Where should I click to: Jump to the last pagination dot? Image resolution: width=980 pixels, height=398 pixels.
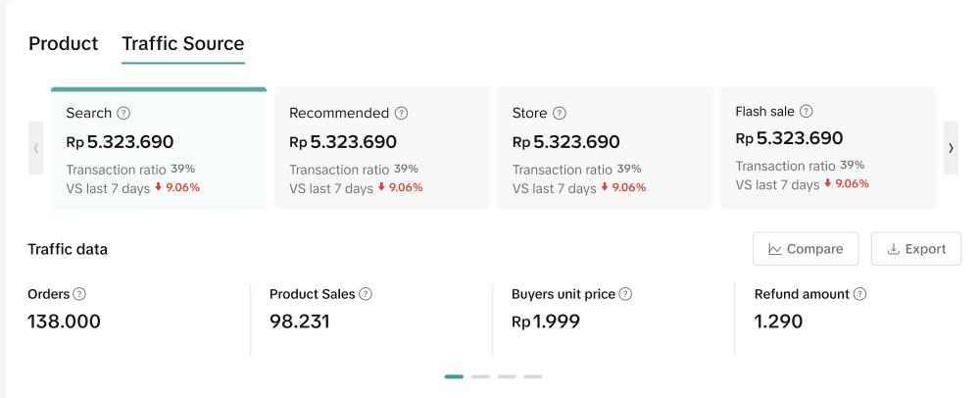click(x=532, y=376)
